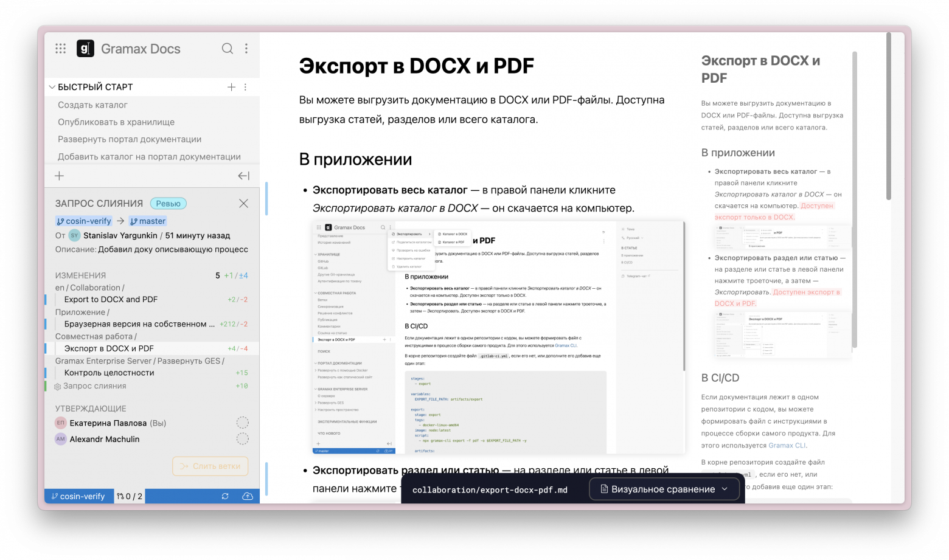The height and width of the screenshot is (560, 949).
Task: Click the master branch tag
Action: click(x=148, y=221)
